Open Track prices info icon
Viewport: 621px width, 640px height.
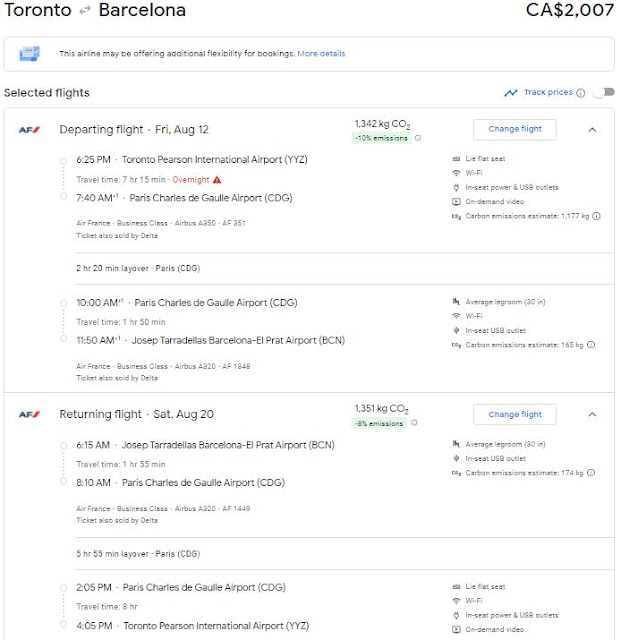580,93
